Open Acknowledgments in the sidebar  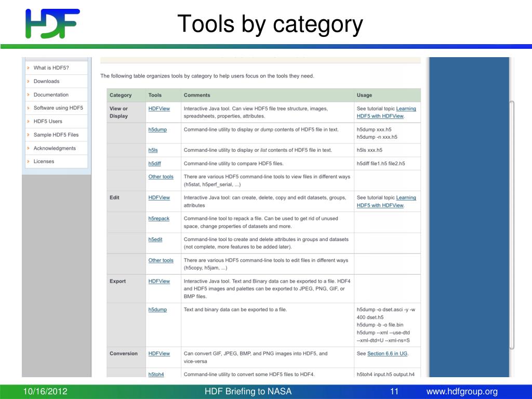pos(55,148)
